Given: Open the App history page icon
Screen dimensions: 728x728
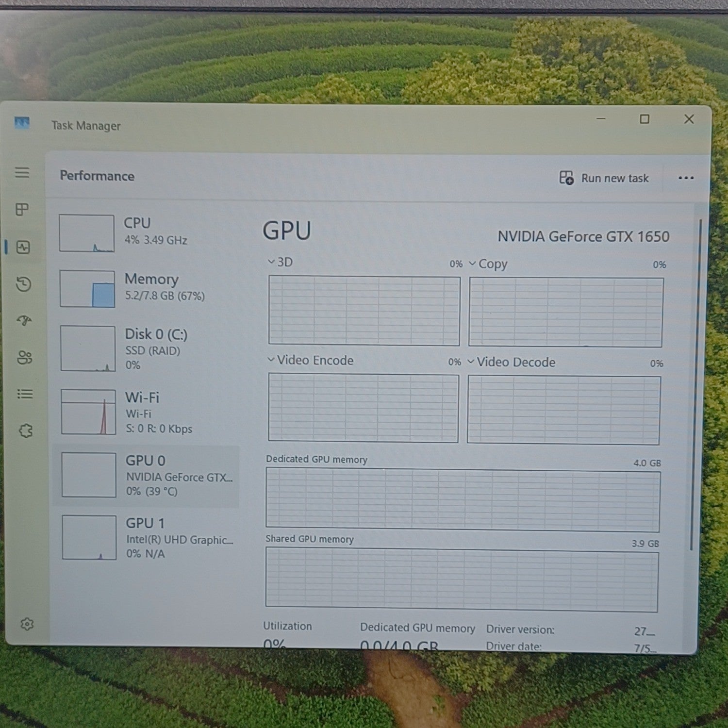Looking at the screenshot, I should click(24, 284).
